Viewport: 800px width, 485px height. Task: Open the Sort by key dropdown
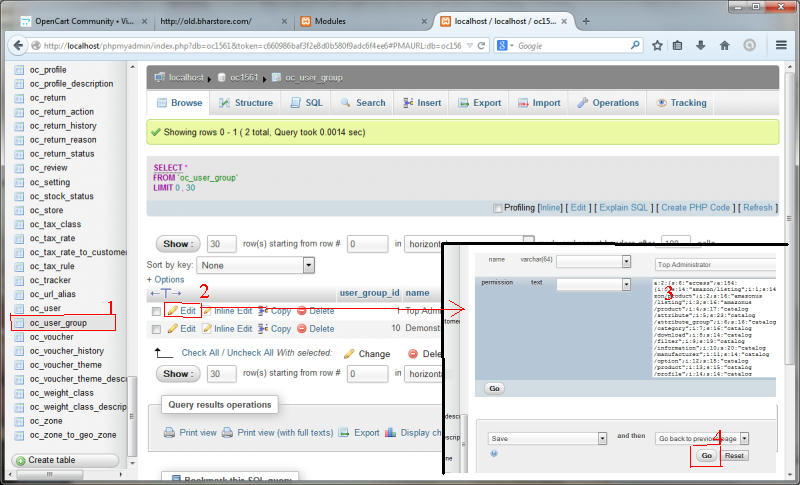click(x=256, y=265)
